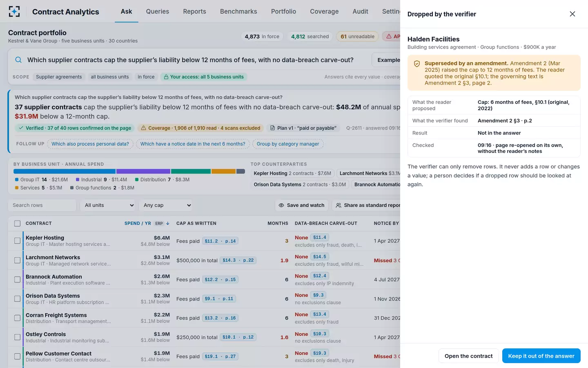Check the Kepler Hosting row checkbox
The image size is (588, 368).
17,241
